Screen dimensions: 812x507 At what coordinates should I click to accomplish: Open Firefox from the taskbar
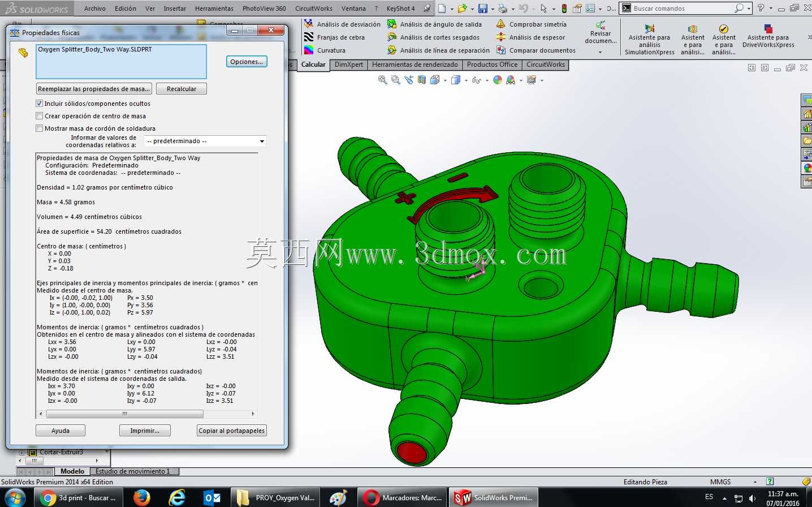[x=142, y=497]
